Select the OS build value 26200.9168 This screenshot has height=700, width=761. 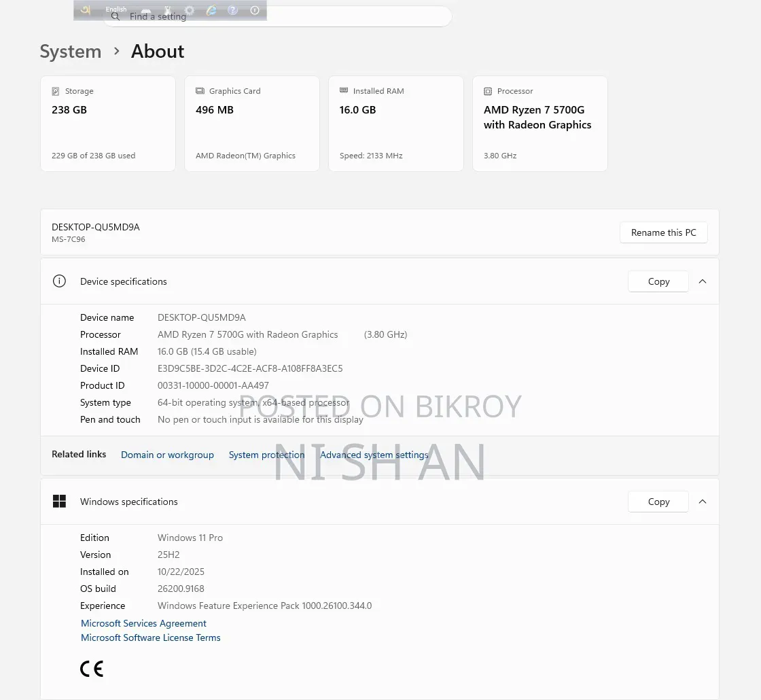(x=181, y=589)
